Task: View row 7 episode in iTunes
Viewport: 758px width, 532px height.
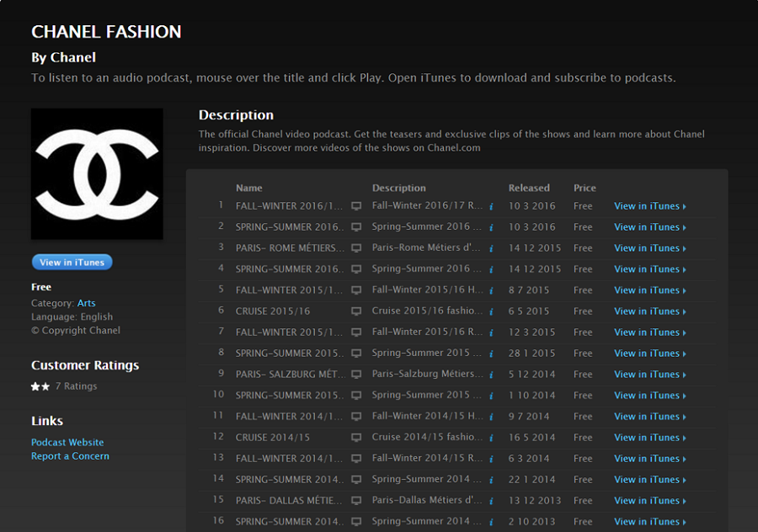Action: click(x=649, y=332)
